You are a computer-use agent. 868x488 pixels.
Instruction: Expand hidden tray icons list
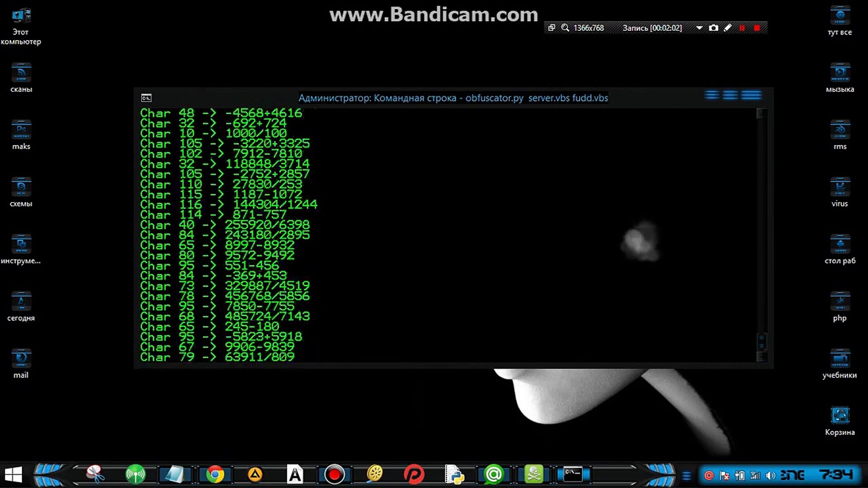pyautogui.click(x=687, y=475)
